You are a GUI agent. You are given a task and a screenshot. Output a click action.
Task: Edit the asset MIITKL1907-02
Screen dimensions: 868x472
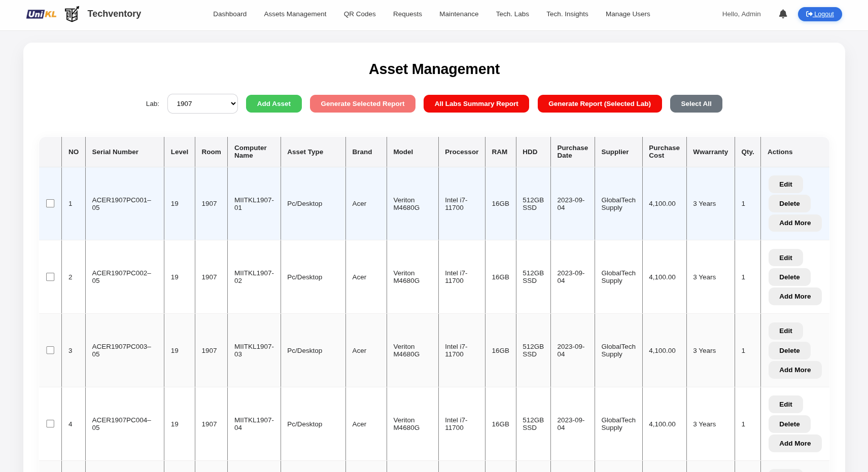(785, 257)
